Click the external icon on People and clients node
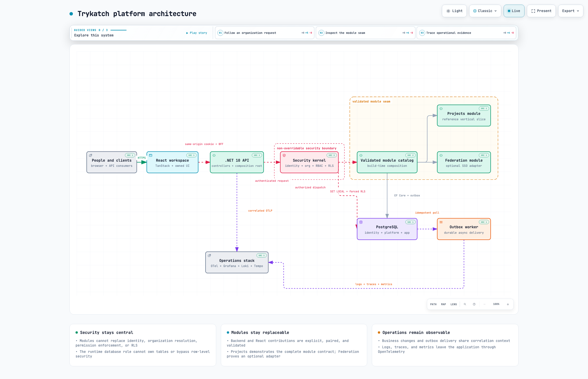588x379 pixels. pos(90,155)
